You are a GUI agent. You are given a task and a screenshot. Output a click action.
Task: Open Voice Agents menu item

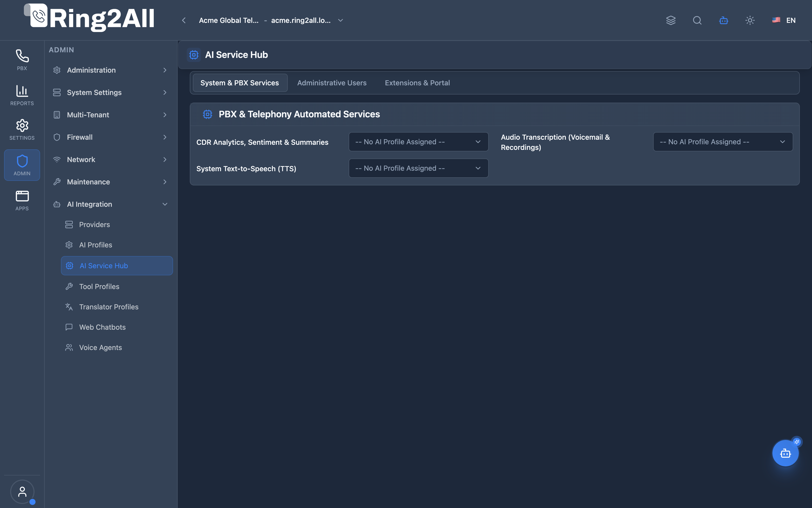(117, 347)
